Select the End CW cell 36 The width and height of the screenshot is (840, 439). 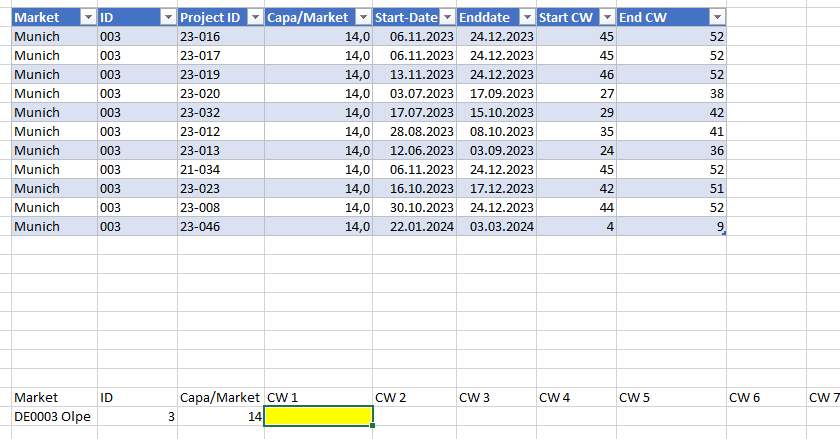tap(671, 151)
